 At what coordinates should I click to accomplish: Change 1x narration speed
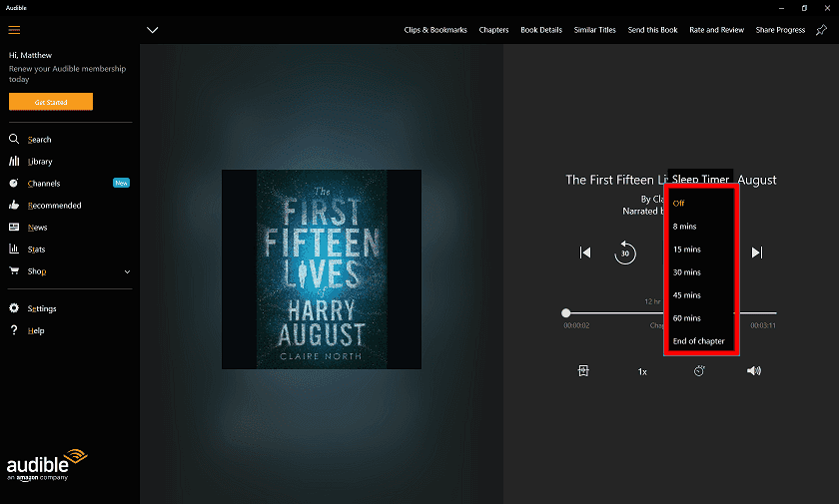click(642, 371)
